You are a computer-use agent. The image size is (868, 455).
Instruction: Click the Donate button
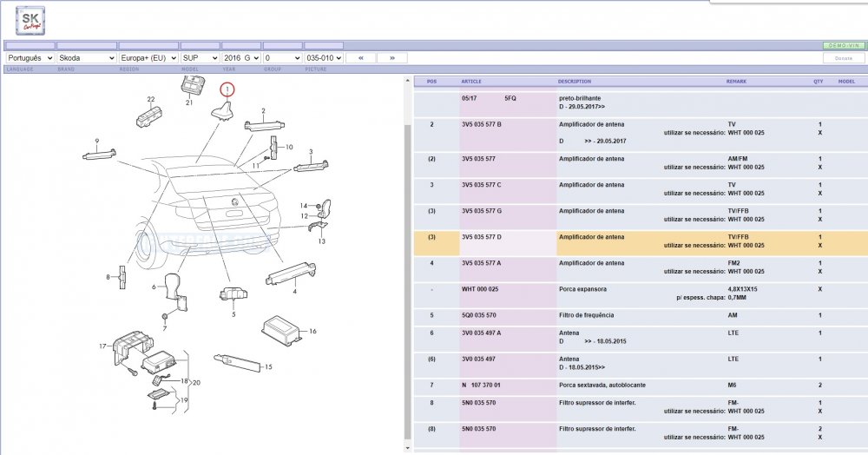pos(844,58)
